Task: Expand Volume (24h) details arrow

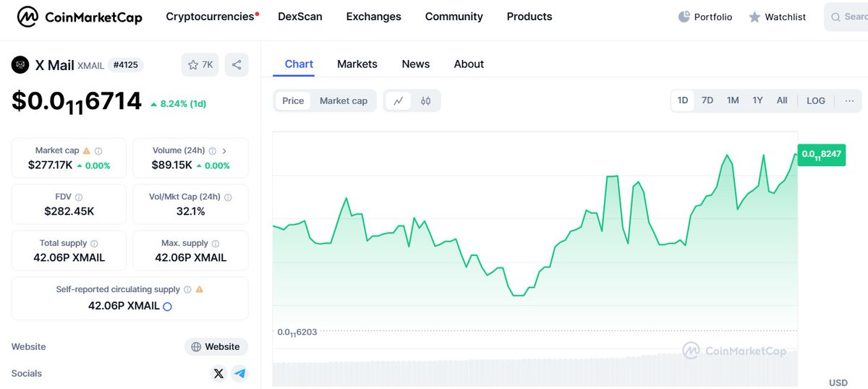Action: click(x=224, y=151)
